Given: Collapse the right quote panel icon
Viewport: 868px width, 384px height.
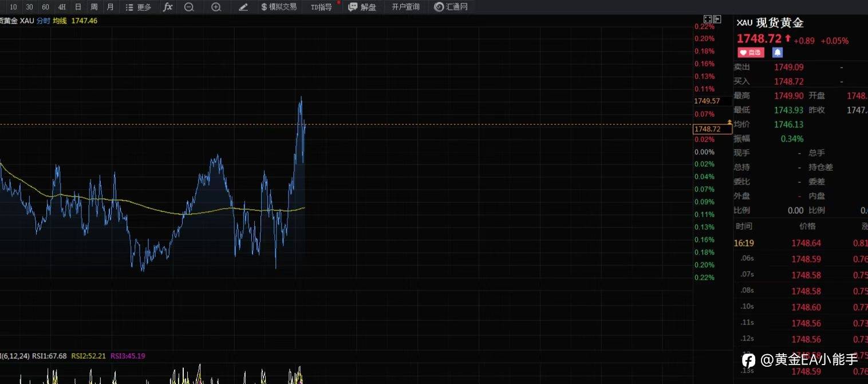Looking at the screenshot, I should [x=717, y=19].
